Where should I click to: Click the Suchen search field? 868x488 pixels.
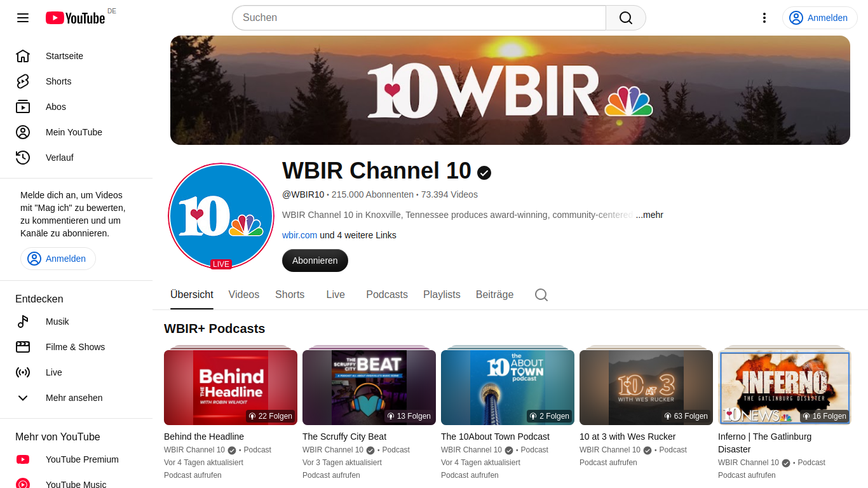pos(419,18)
